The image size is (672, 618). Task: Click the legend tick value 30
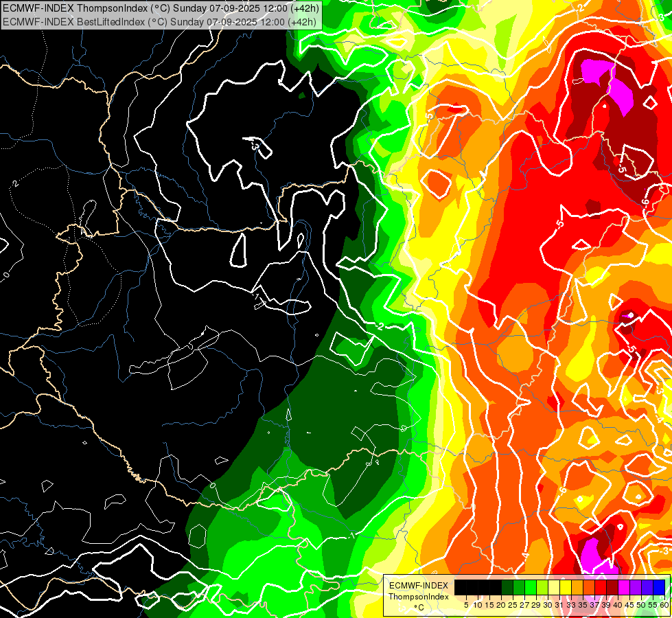548,605
